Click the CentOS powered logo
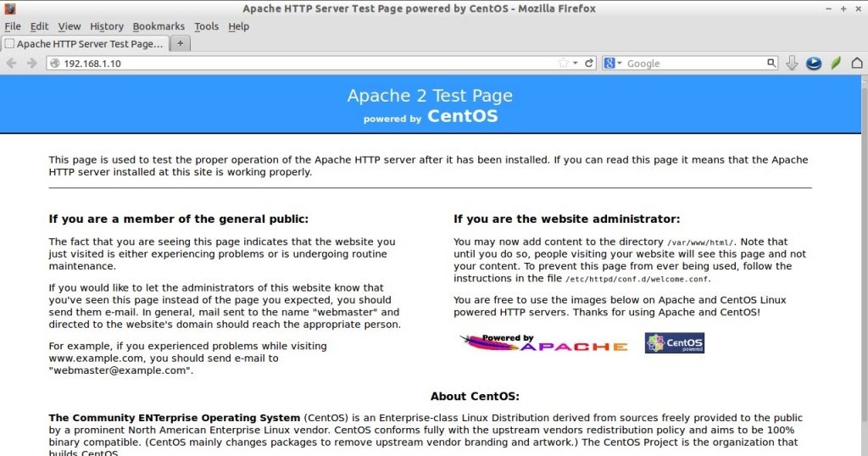 [674, 343]
